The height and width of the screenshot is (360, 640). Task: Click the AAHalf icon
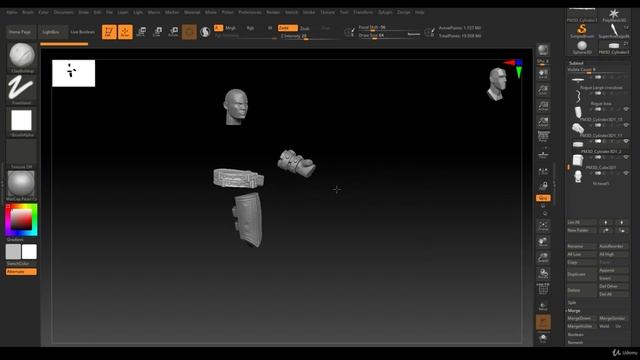click(x=543, y=122)
